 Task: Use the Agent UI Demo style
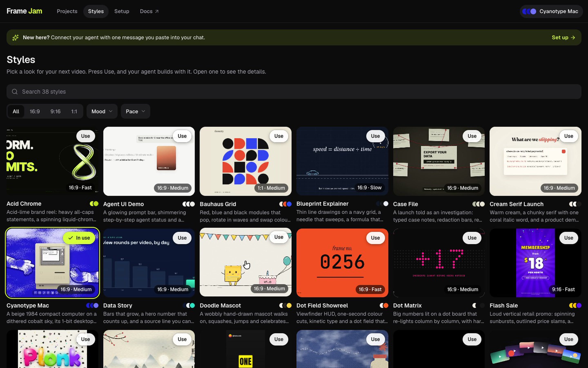tap(182, 136)
